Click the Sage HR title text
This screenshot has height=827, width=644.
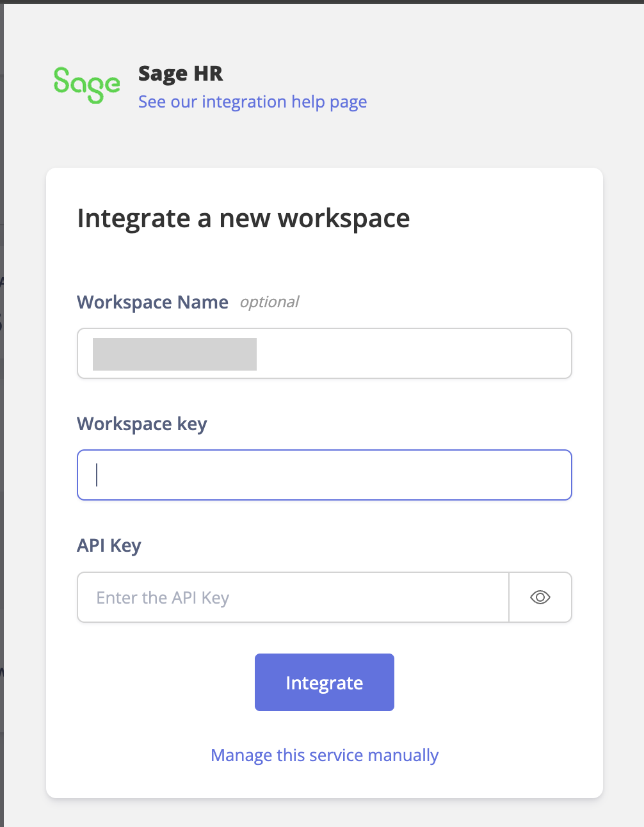(x=181, y=74)
